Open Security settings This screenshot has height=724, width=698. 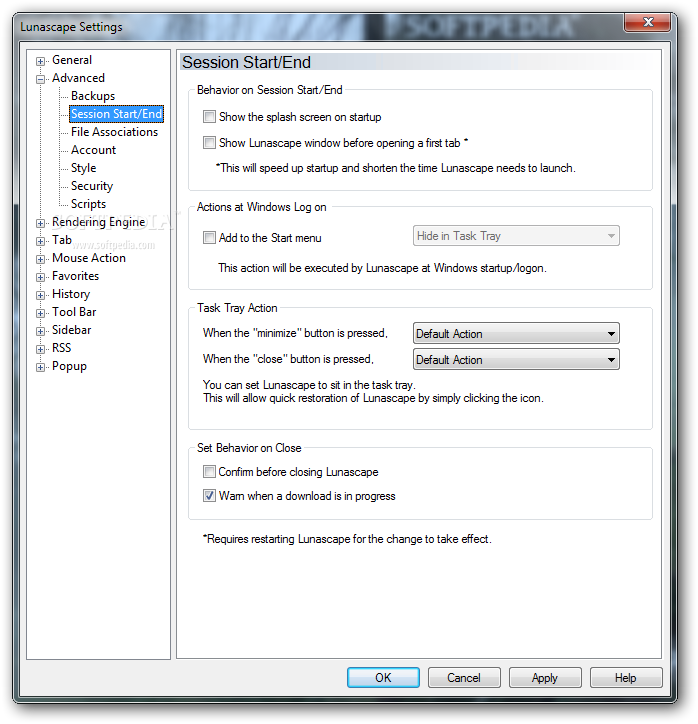tap(92, 186)
